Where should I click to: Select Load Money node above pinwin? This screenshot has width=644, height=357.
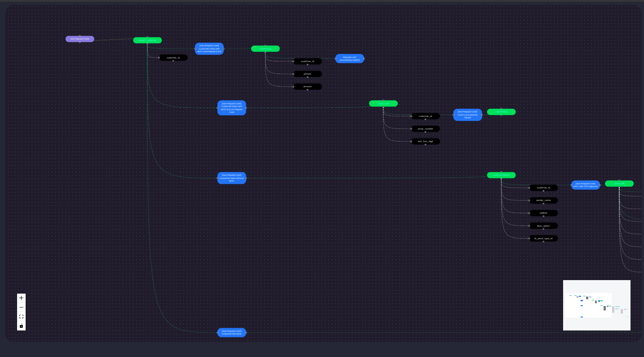[265, 49]
